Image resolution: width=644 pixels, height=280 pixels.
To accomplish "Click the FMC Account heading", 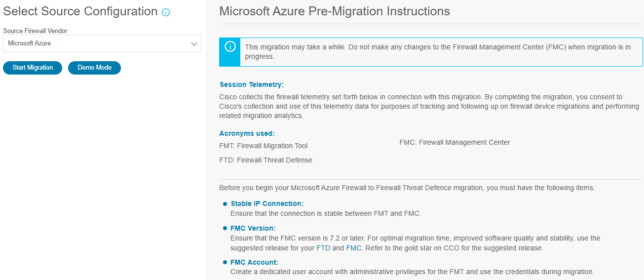I will point(255,262).
